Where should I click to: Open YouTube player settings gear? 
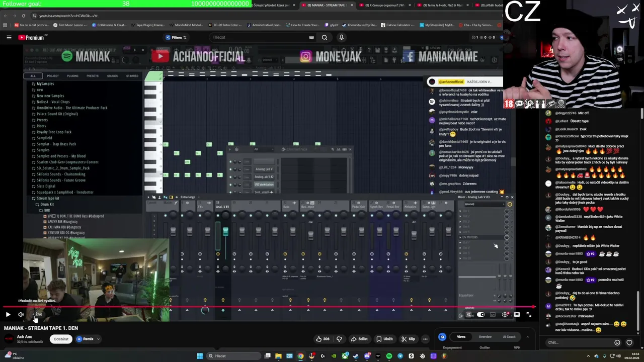click(505, 314)
